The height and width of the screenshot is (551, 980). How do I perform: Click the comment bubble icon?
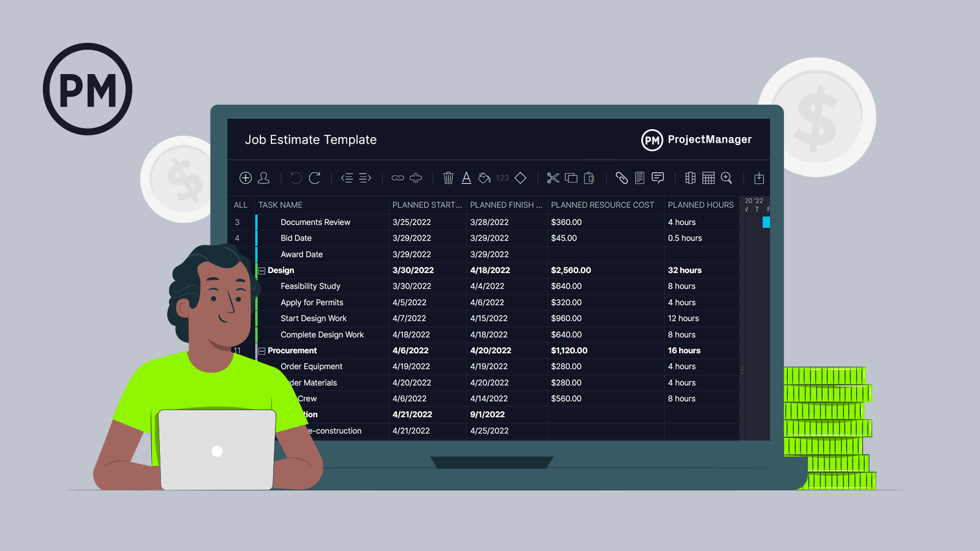coord(658,178)
